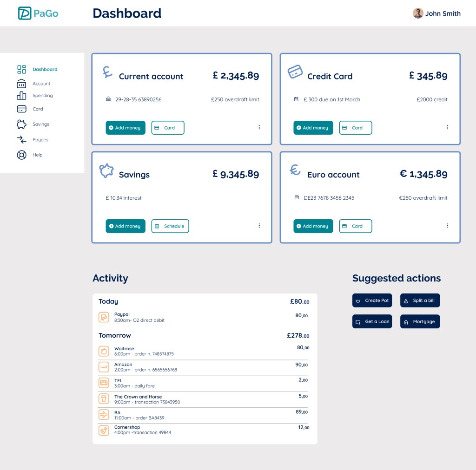The height and width of the screenshot is (470, 476).
Task: Open the John Smith profile menu
Action: click(437, 13)
